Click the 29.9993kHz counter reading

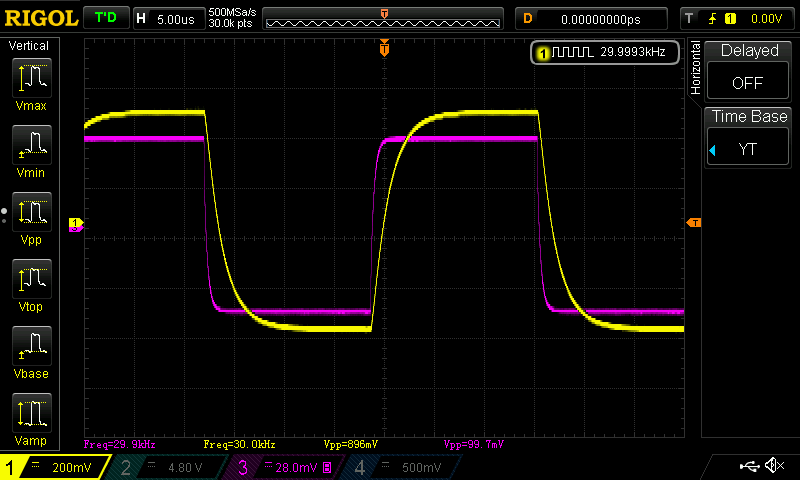pyautogui.click(x=633, y=52)
